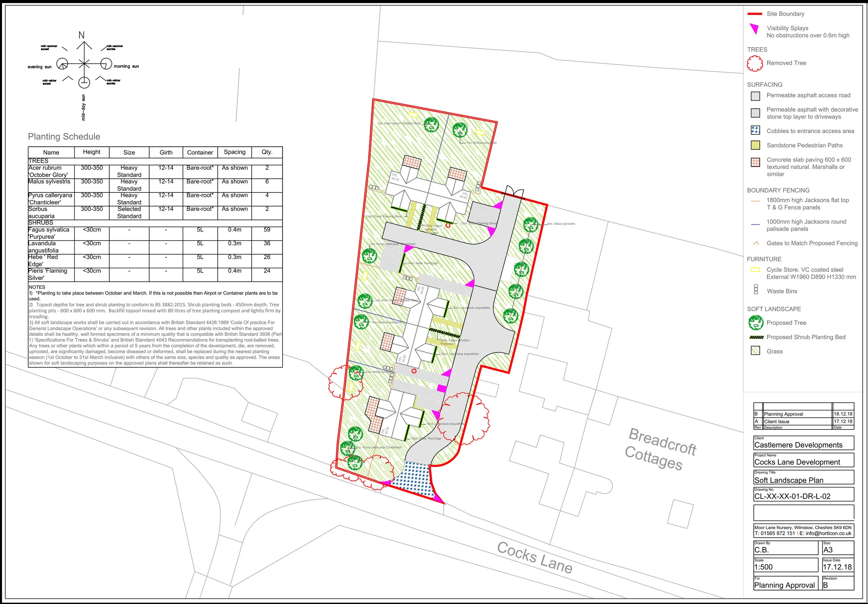Click the magenta Visibility Splays legend triangle
Image resolution: width=868 pixels, height=604 pixels.
pos(754,29)
